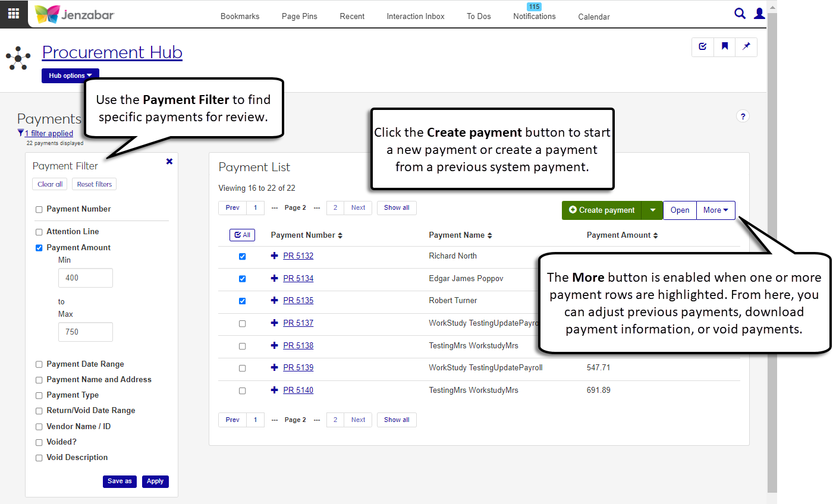The height and width of the screenshot is (504, 833).
Task: Click the Max payment amount field
Action: coord(86,332)
